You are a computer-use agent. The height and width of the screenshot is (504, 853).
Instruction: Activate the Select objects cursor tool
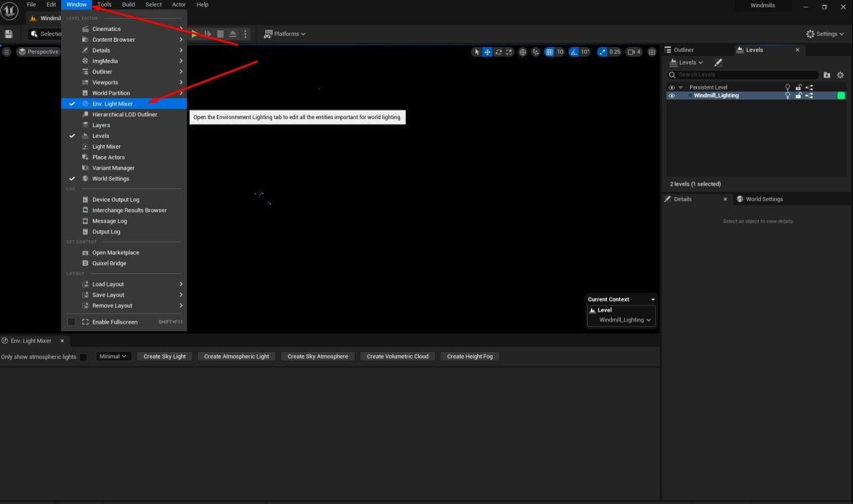[x=477, y=52]
